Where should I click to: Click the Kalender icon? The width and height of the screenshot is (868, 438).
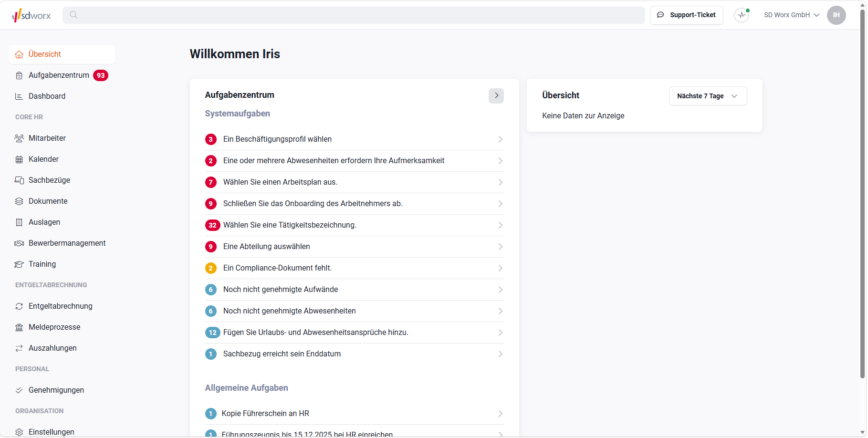click(19, 159)
